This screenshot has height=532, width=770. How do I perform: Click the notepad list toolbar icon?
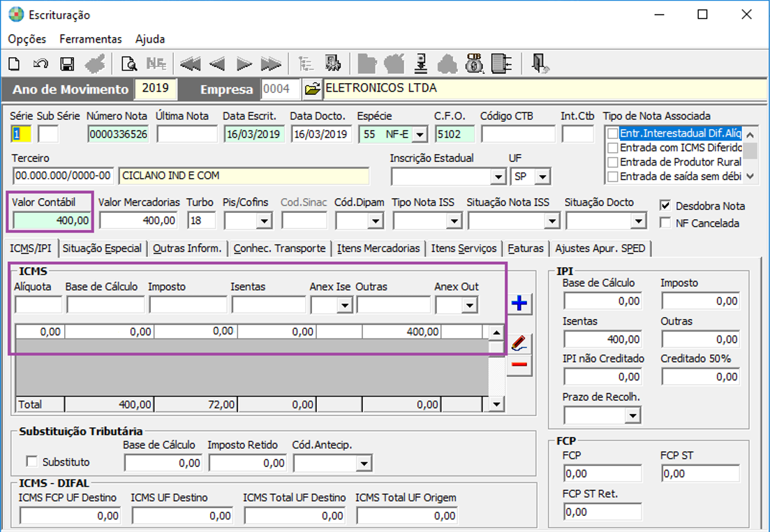pyautogui.click(x=501, y=64)
